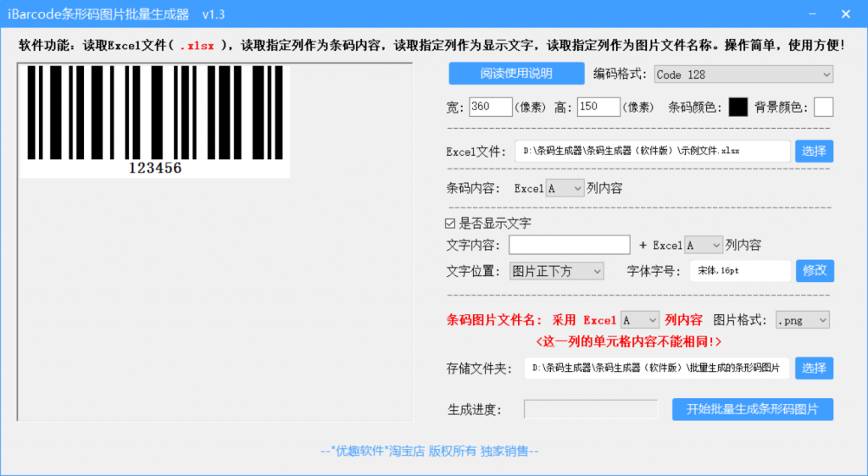The height and width of the screenshot is (476, 868).
Task: Click 选择 button next to 存储文件夹
Action: click(x=814, y=368)
